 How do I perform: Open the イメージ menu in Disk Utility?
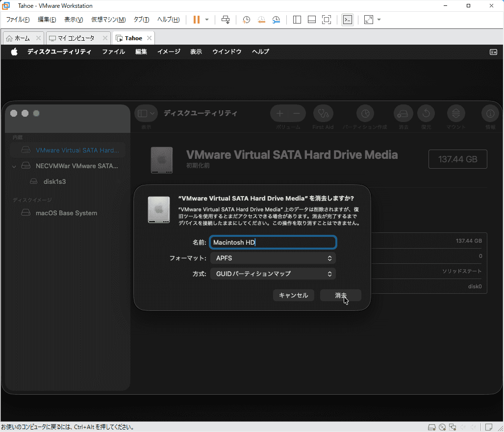point(169,51)
